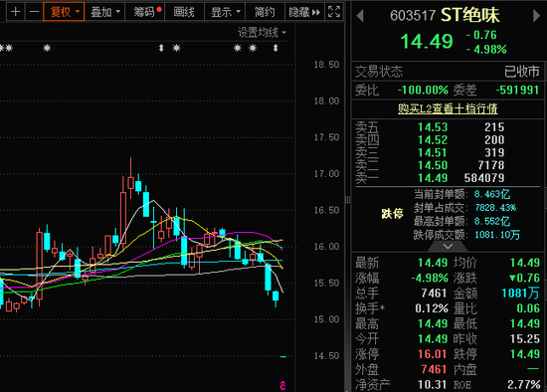Go to previous stock with left arrow
This screenshot has height=392, width=547.
360,16
